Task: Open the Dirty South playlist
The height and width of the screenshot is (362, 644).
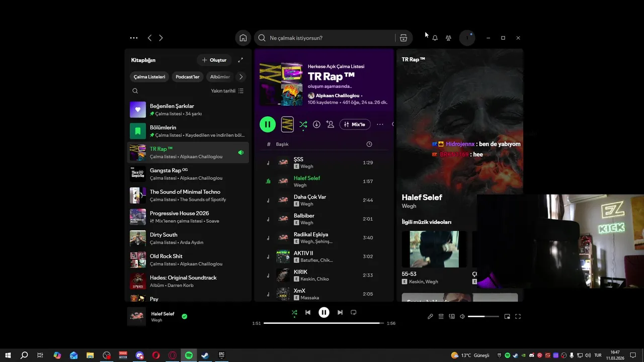Action: pyautogui.click(x=188, y=238)
